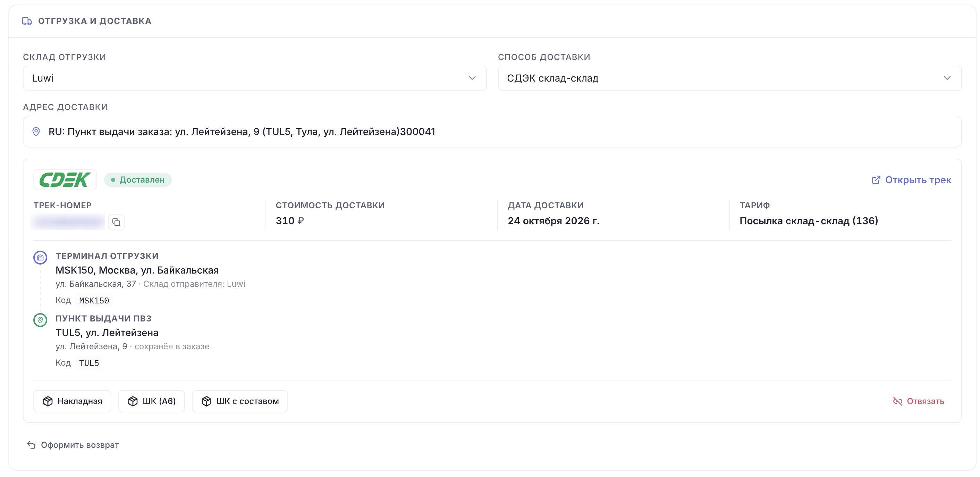Click the return arrow icon near Оформить возврат
The image size is (980, 477).
(x=31, y=445)
